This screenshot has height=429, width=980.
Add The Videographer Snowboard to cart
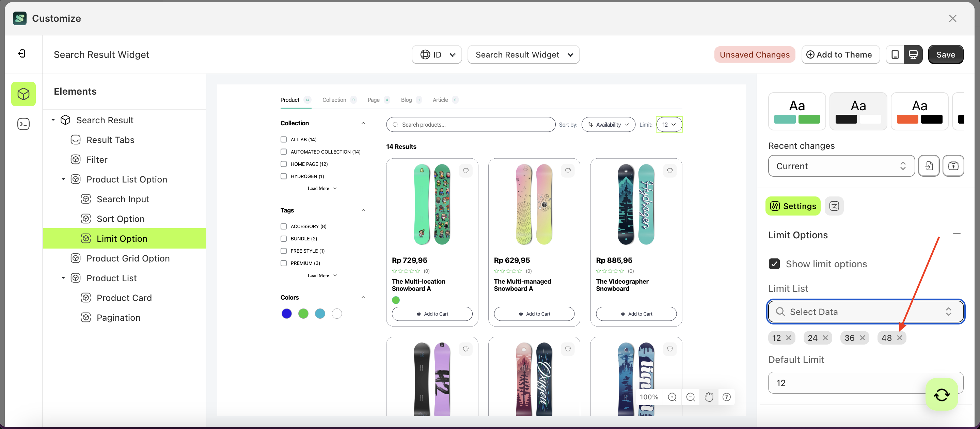[x=635, y=314]
